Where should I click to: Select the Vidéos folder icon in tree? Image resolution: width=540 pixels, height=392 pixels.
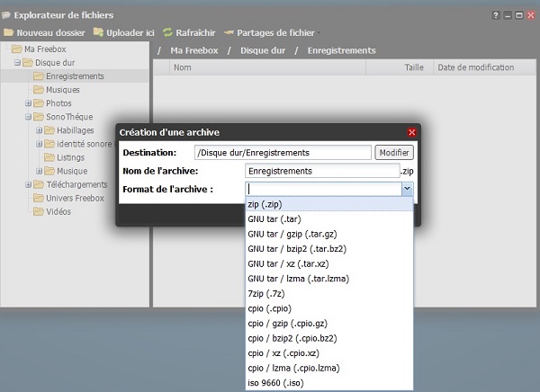click(x=38, y=211)
